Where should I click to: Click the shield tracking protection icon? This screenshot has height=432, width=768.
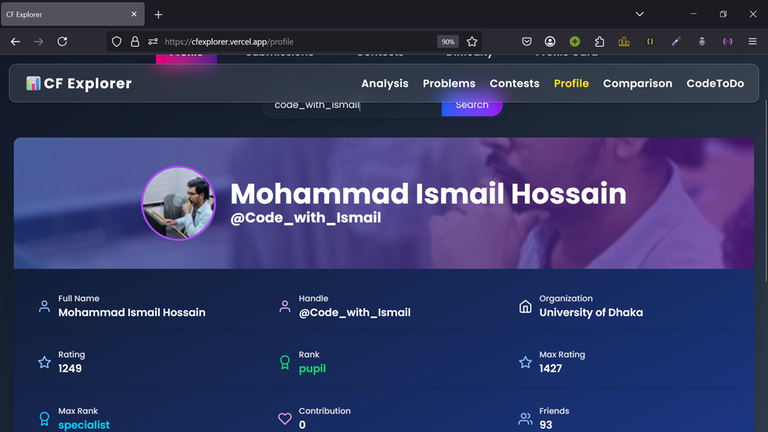[117, 42]
